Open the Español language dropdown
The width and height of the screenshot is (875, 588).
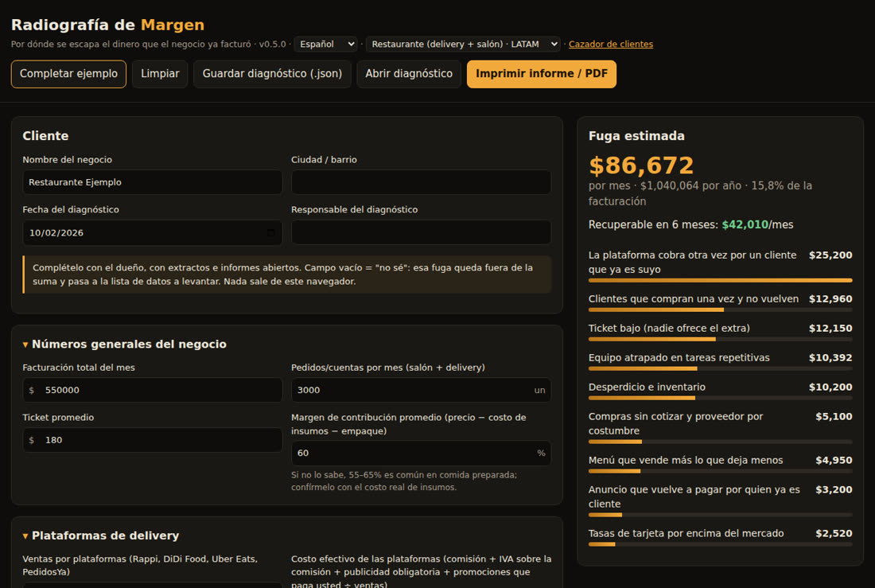coord(326,44)
